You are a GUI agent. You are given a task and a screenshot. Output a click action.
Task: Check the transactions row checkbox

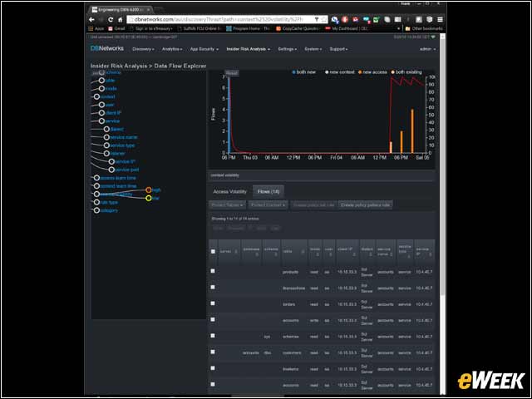[x=213, y=288]
